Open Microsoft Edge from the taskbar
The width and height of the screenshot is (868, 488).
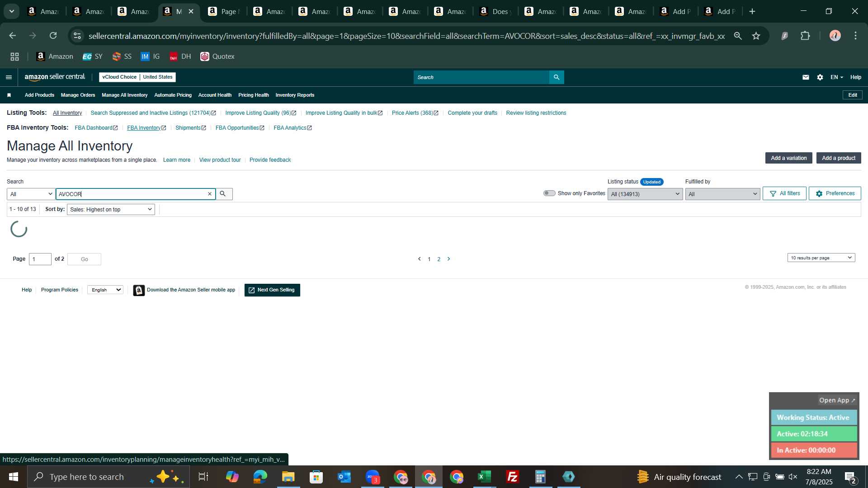tap(260, 477)
